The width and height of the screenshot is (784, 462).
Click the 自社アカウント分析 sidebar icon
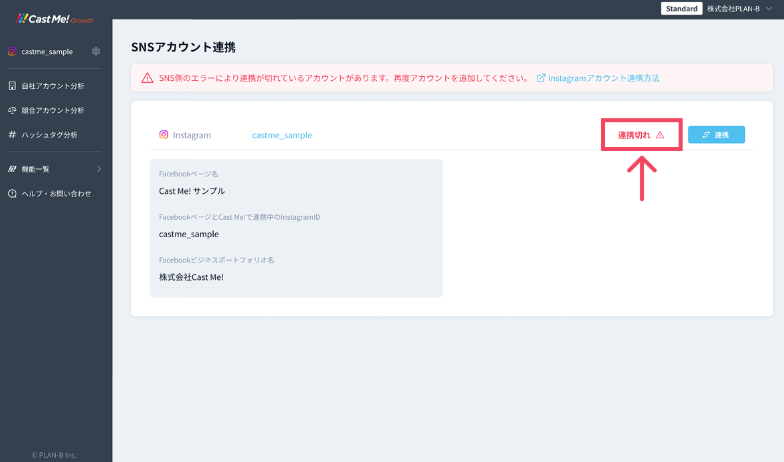[12, 86]
